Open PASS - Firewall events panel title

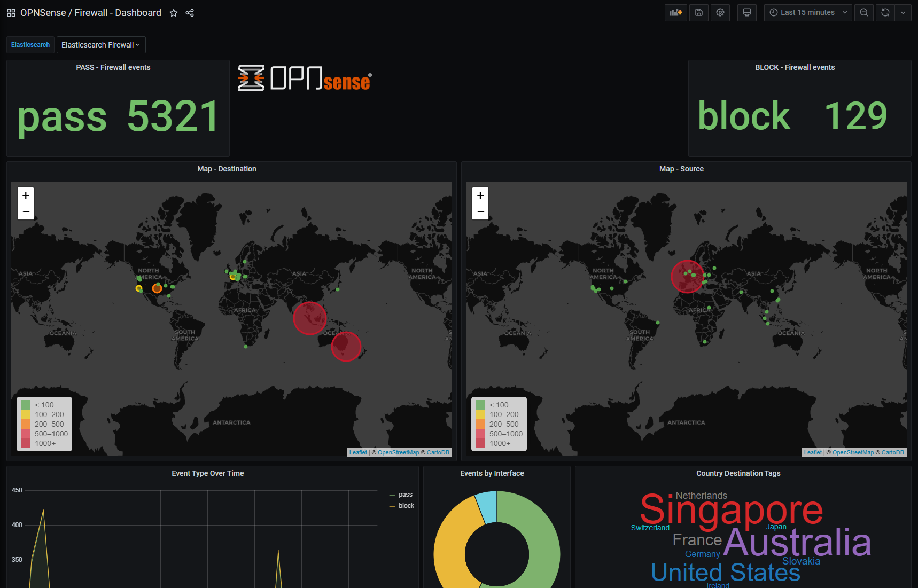(113, 67)
